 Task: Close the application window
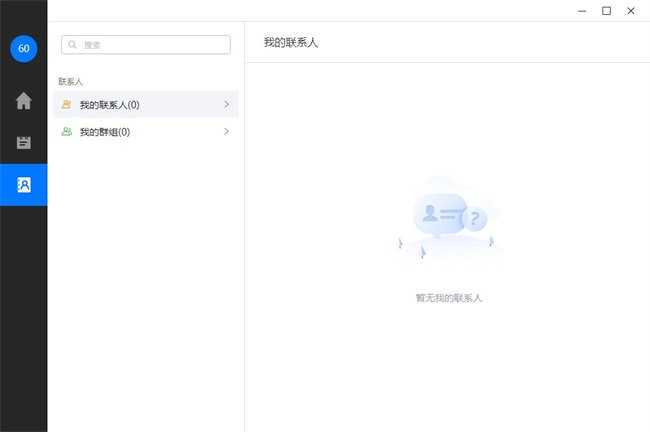[x=631, y=11]
